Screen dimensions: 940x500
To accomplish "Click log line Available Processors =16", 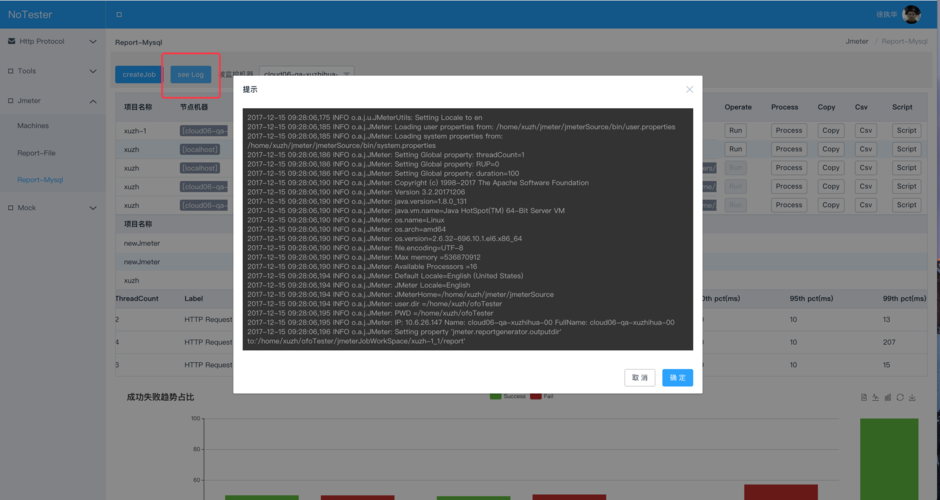I will point(362,266).
